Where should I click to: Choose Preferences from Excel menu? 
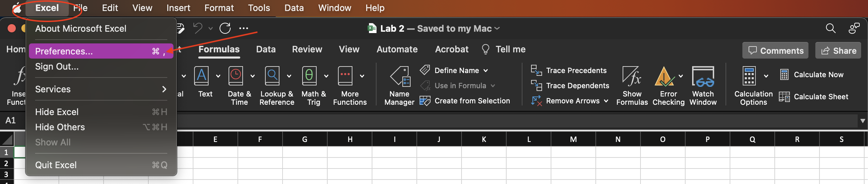101,51
